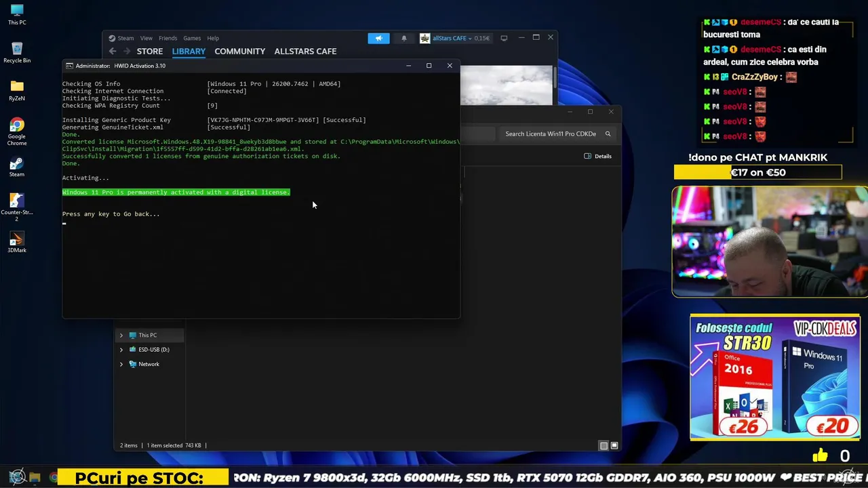Image resolution: width=868 pixels, height=488 pixels.
Task: Maximize the File Explorer window
Action: pyautogui.click(x=590, y=112)
